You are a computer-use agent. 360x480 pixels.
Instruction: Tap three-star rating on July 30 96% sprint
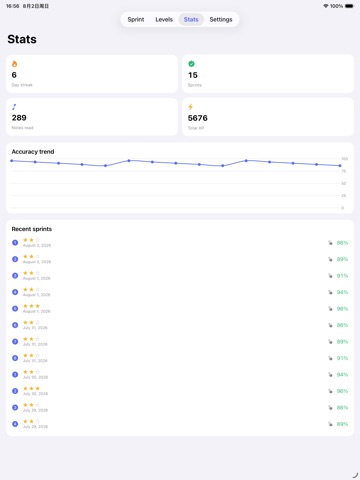click(31, 388)
